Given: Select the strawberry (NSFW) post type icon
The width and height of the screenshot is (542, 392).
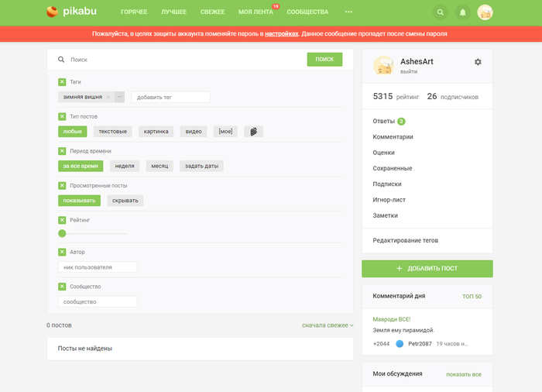Looking at the screenshot, I should (x=253, y=132).
